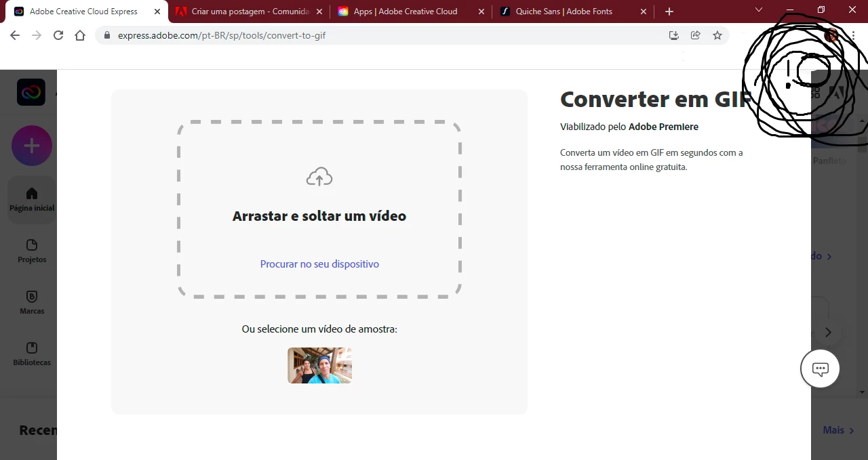Click the Adobe Premiere text
The image size is (868, 460).
pos(663,127)
